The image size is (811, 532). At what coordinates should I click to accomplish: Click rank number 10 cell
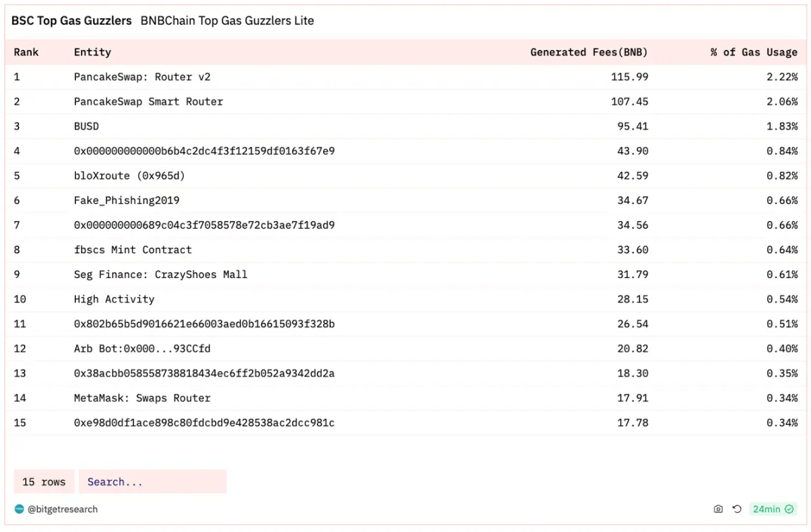tap(20, 299)
